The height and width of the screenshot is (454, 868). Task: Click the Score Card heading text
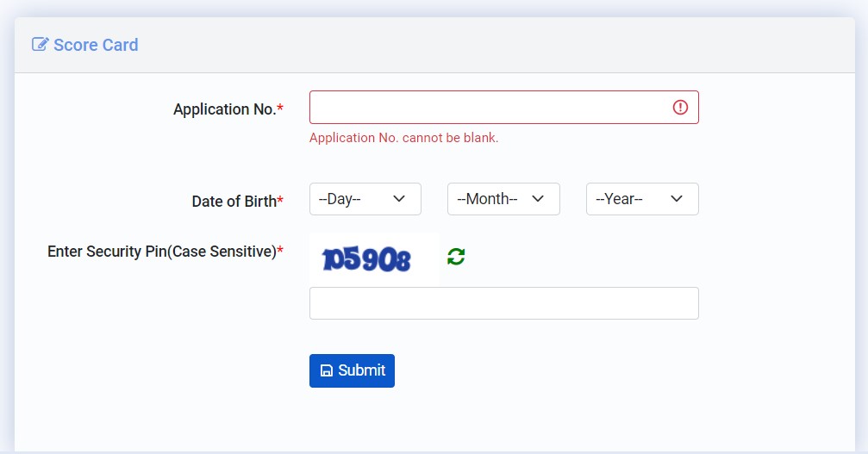click(x=96, y=45)
